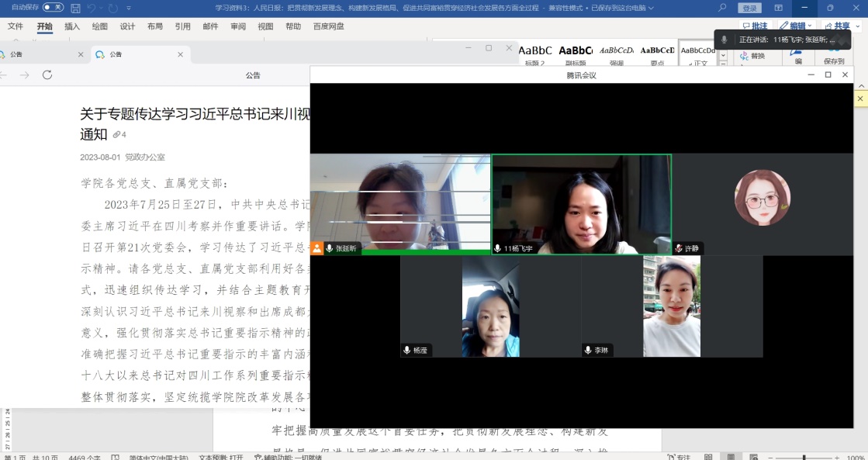
Task: Close the first 公告 browser tab
Action: tap(81, 55)
